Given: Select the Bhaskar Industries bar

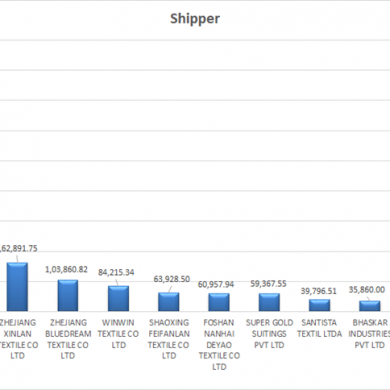Looking at the screenshot, I should click(x=370, y=306).
